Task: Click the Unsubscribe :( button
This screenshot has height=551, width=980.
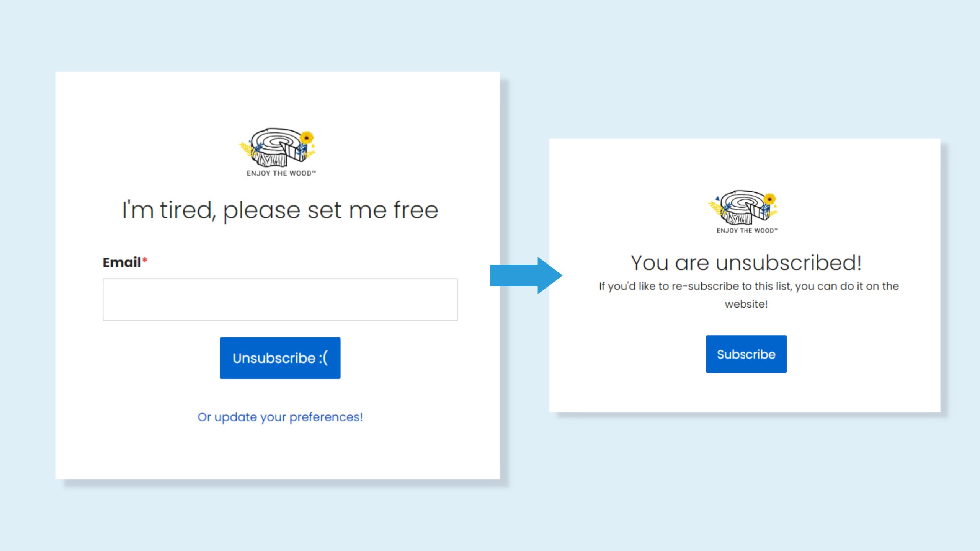Action: point(280,358)
